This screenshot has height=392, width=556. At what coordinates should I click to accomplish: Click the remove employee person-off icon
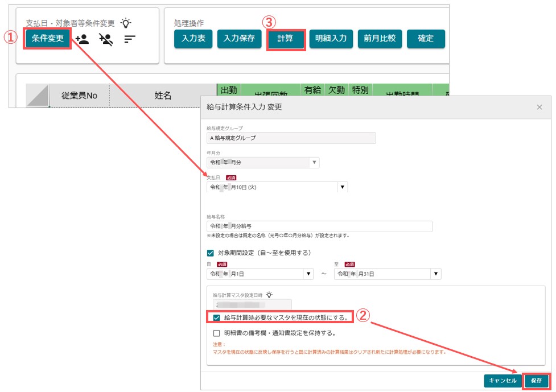[x=106, y=39]
